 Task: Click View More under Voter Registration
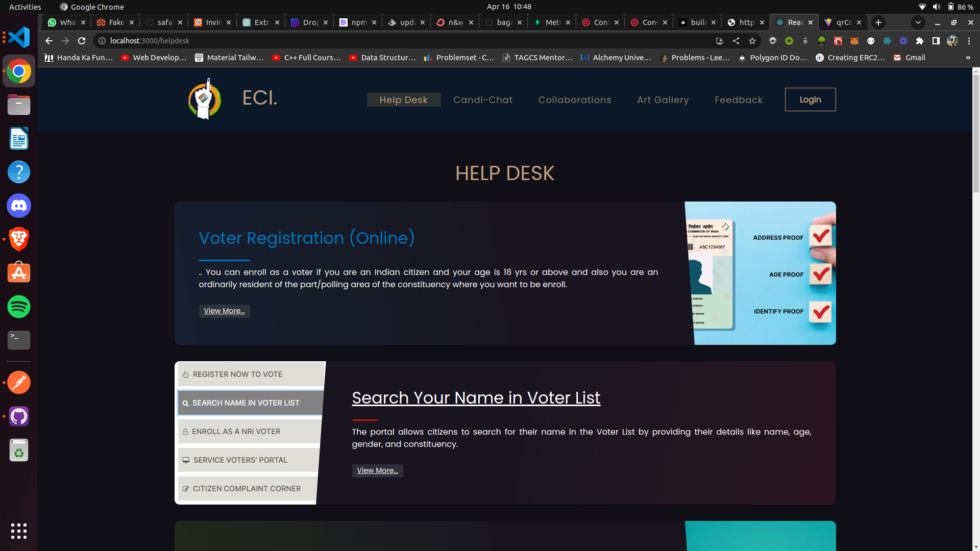[x=224, y=311]
